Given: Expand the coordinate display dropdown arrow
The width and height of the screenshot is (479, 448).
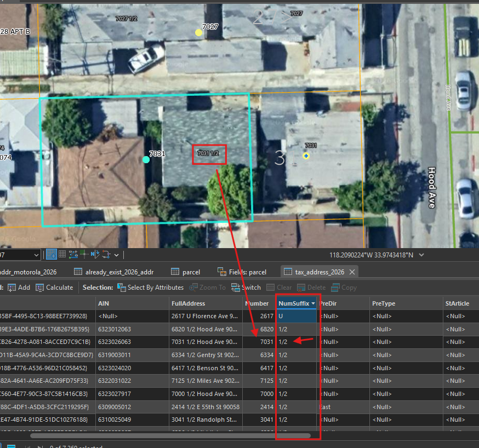Looking at the screenshot, I should (x=421, y=255).
